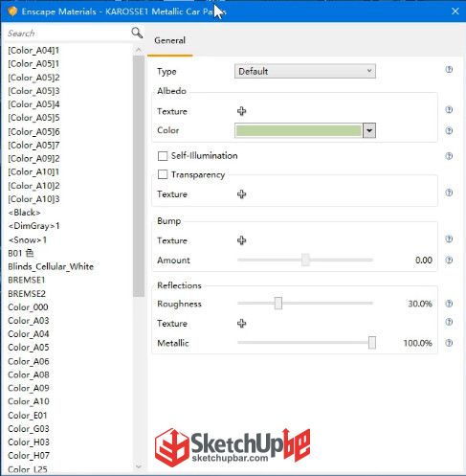Add an Albedo texture with plus icon
The height and width of the screenshot is (476, 466).
tap(241, 111)
